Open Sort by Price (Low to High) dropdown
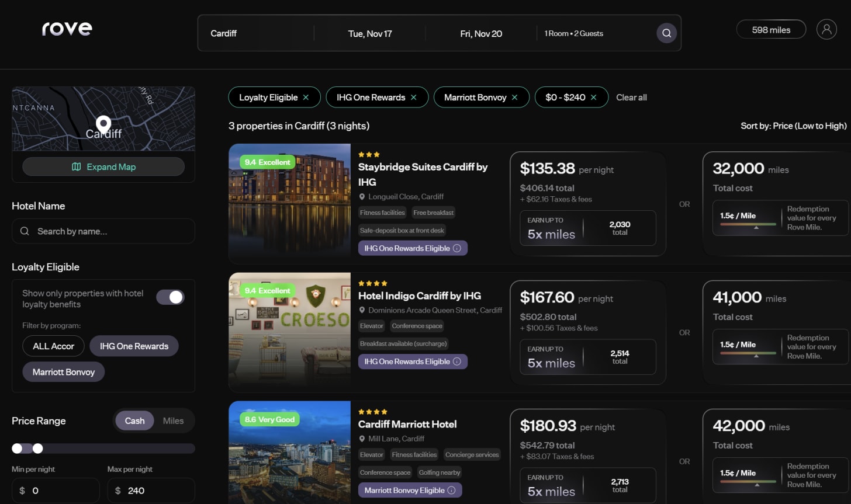The image size is (851, 504). (x=793, y=126)
